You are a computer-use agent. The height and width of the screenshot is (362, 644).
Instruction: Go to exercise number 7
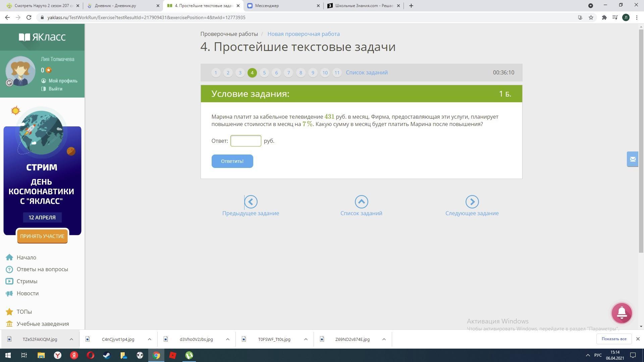pyautogui.click(x=288, y=73)
